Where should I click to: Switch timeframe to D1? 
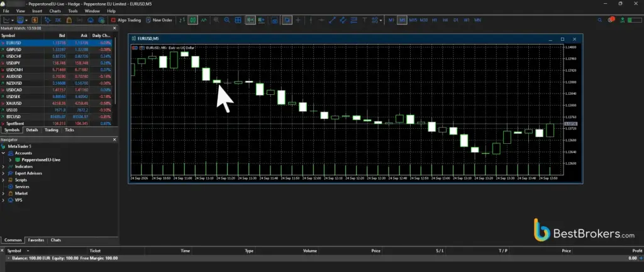click(456, 19)
